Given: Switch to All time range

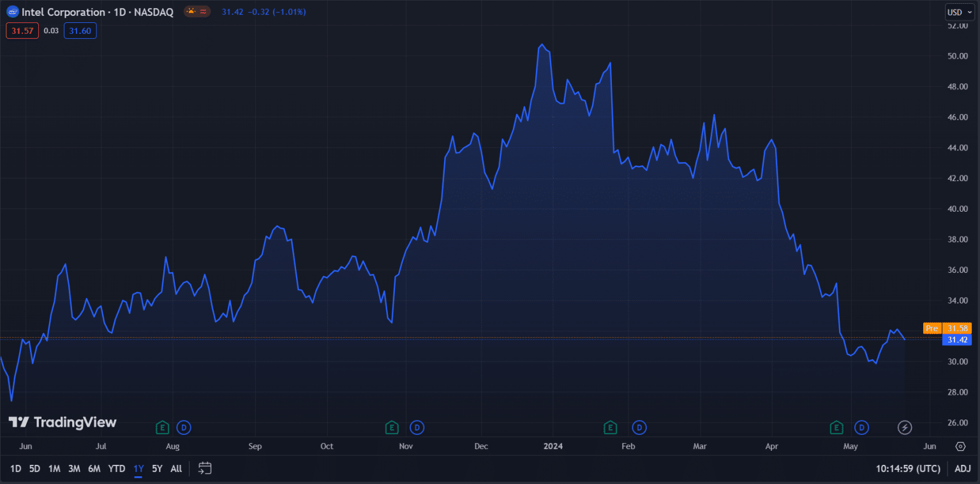Looking at the screenshot, I should point(176,469).
